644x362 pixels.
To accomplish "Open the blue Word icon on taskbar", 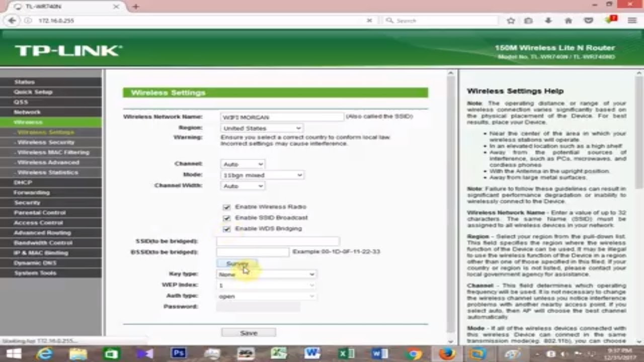I will [379, 354].
